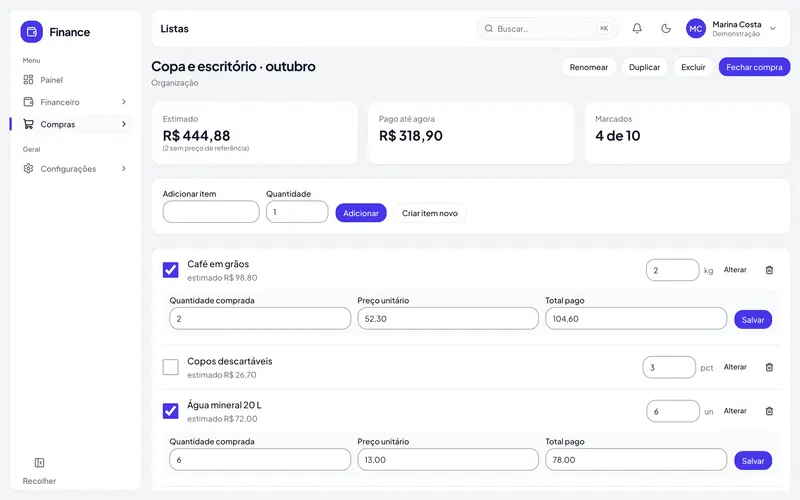The width and height of the screenshot is (800, 500).
Task: Click the Listas page header text
Action: 174,29
